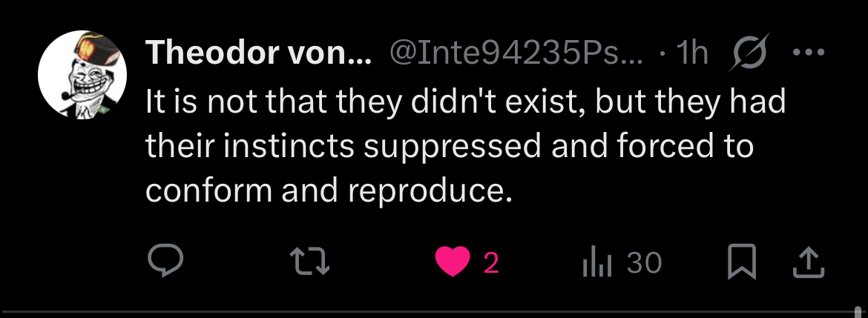Open the troll face profile avatar

click(x=82, y=76)
